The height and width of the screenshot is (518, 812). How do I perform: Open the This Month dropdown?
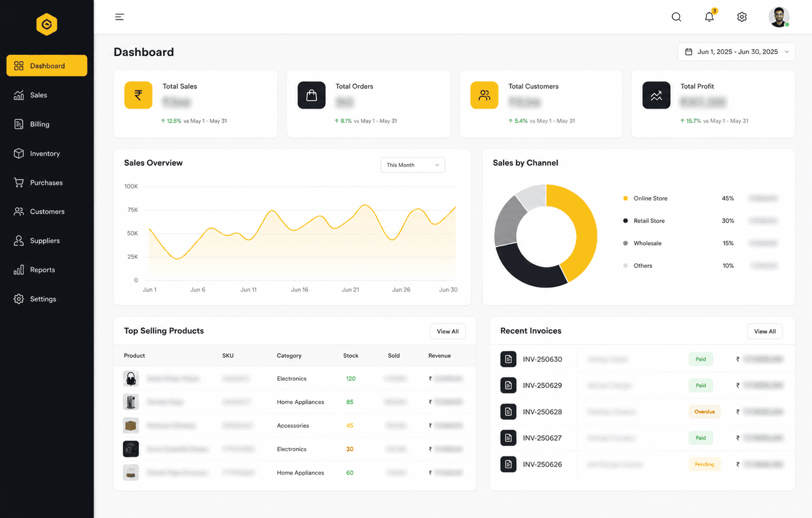pyautogui.click(x=413, y=165)
